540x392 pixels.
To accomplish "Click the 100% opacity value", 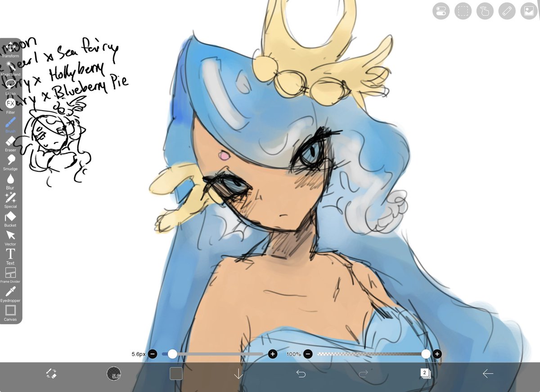I will (293, 354).
